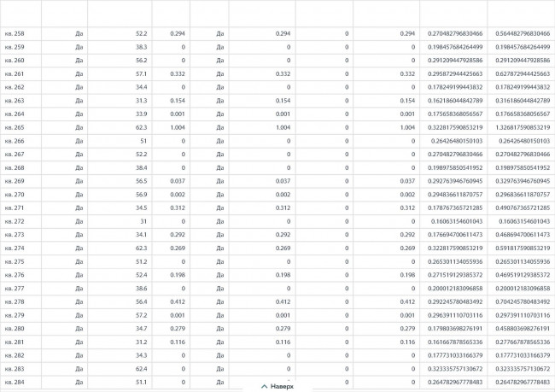Click value 0.627872944425663 in row кв. 261

pos(523,74)
